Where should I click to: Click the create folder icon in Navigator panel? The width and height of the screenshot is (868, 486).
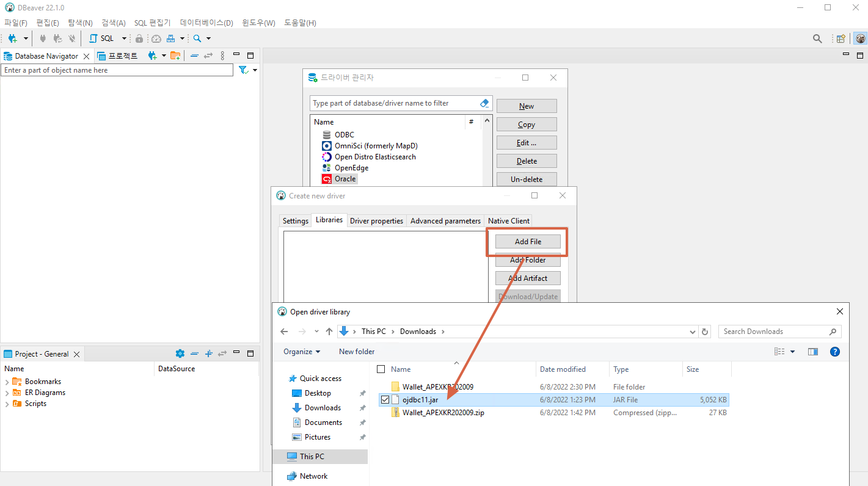coord(175,56)
